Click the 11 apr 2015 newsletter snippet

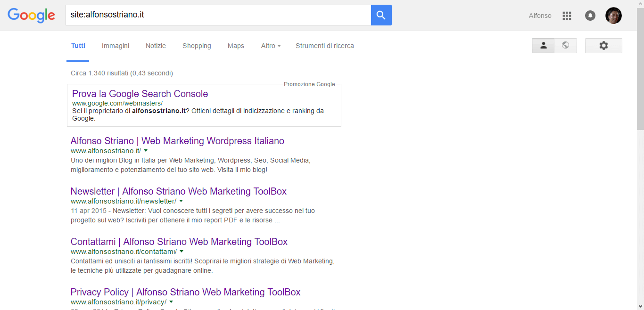click(193, 215)
